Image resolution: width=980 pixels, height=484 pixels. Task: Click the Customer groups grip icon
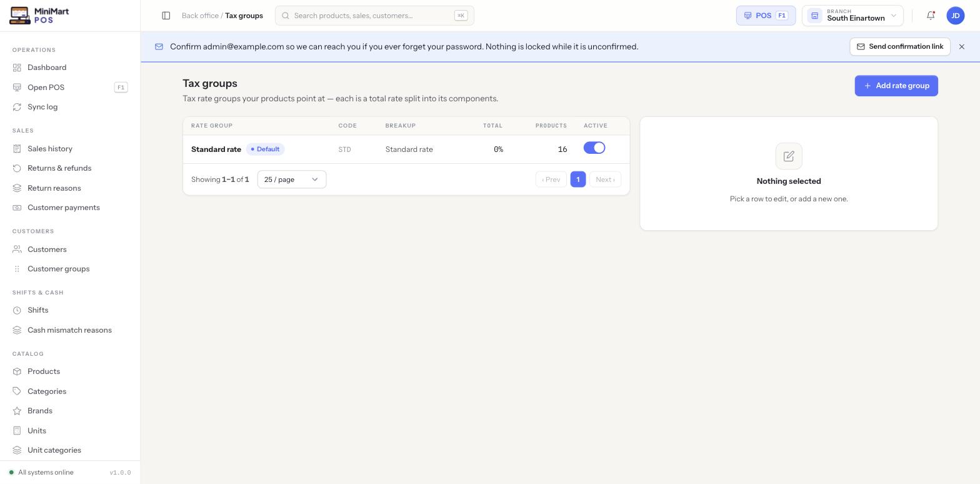pos(17,269)
